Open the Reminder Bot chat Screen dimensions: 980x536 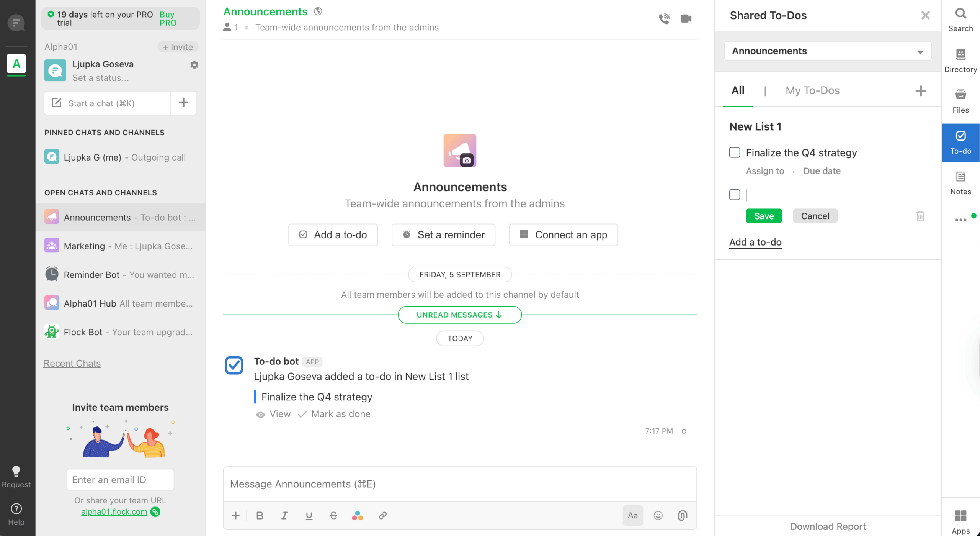[121, 275]
